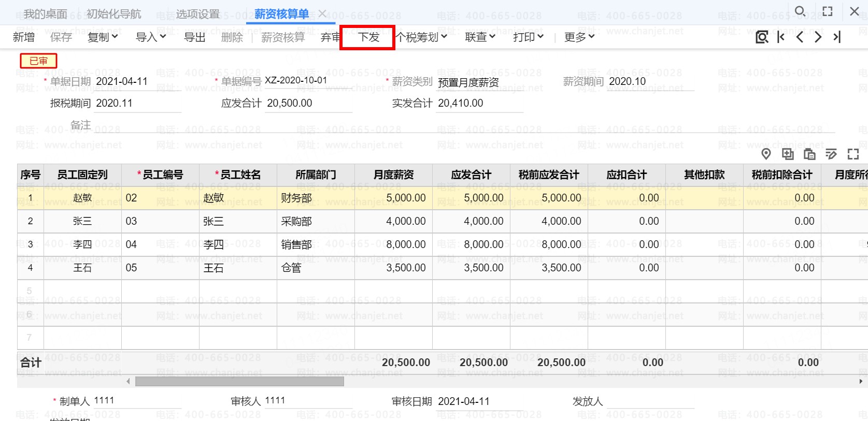Expand the 个税筹划 dropdown
Screen dimensions: 868x421
coord(422,37)
